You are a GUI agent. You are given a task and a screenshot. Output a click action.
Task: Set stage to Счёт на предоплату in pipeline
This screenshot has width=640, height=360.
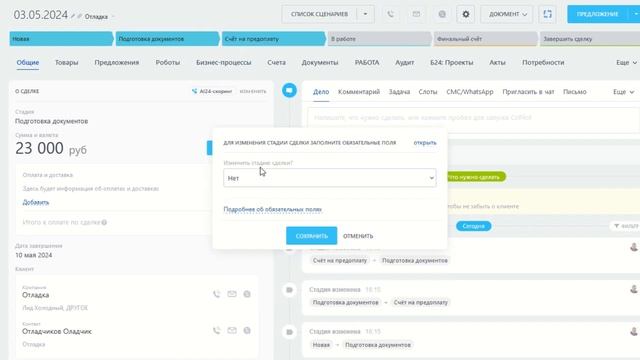point(273,39)
